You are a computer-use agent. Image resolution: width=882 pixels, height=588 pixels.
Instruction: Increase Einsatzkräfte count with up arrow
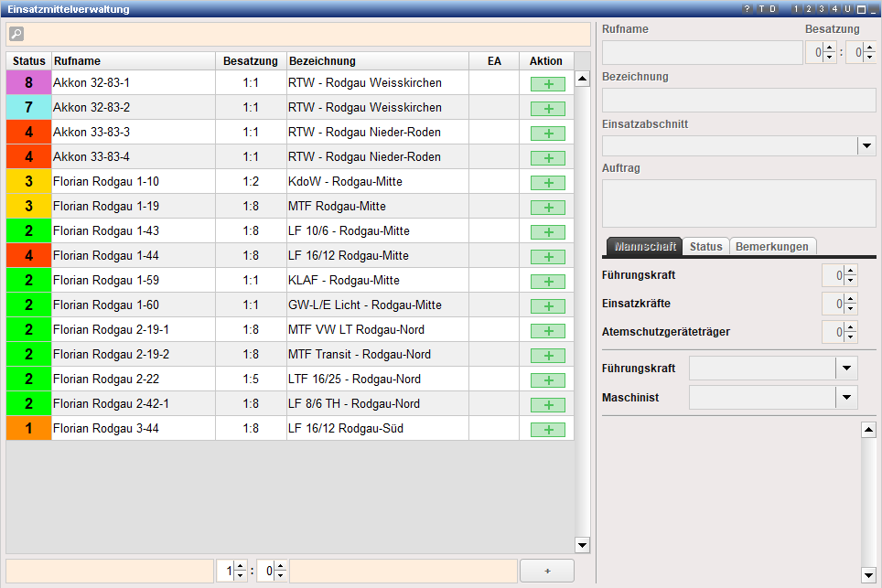[x=851, y=298]
